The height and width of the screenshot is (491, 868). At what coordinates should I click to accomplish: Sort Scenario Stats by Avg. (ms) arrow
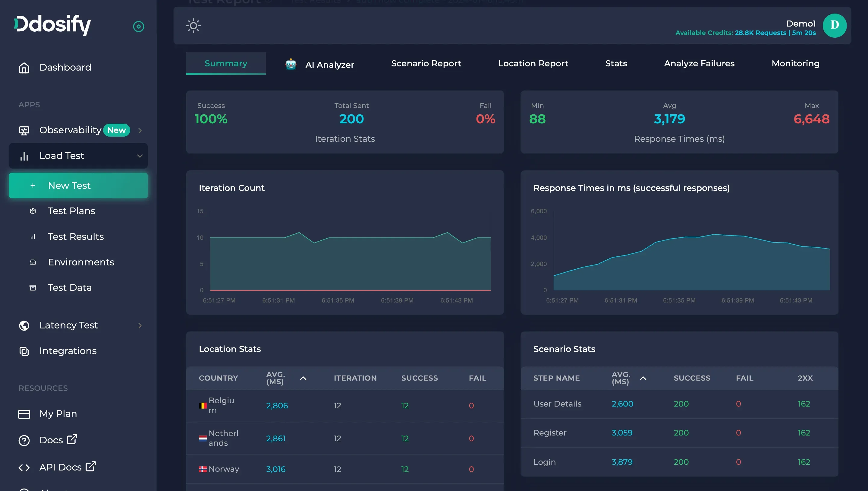click(x=643, y=379)
